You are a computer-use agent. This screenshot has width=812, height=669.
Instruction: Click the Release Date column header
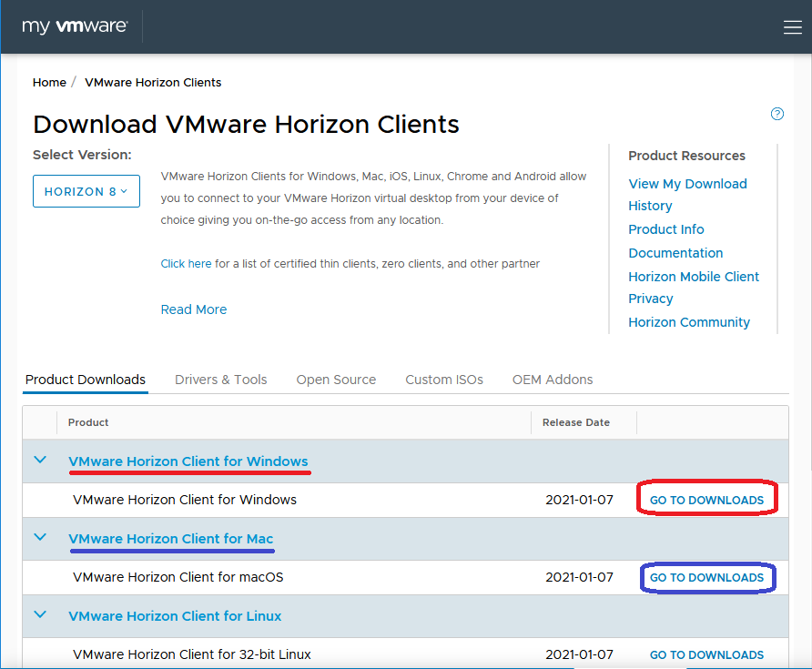[576, 422]
